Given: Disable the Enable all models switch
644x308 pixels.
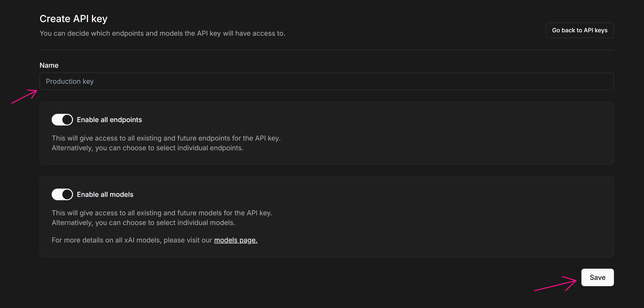Looking at the screenshot, I should [62, 194].
